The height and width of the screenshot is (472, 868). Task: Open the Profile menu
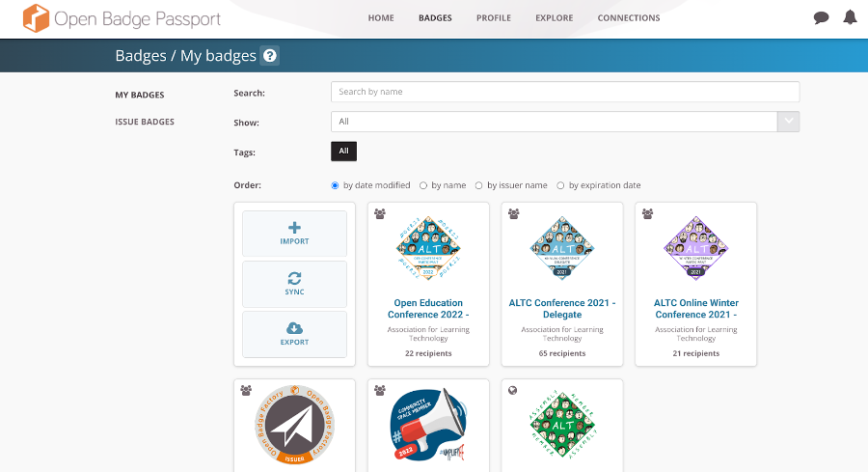click(x=494, y=17)
